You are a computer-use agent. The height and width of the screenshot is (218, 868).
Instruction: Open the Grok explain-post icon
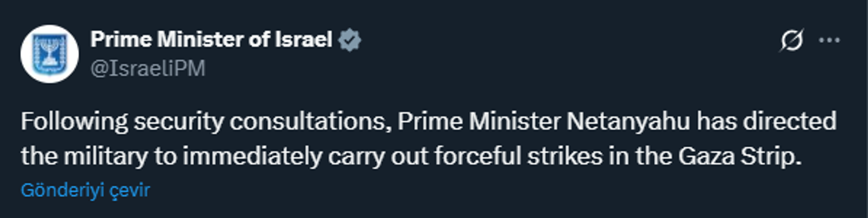[x=792, y=40]
